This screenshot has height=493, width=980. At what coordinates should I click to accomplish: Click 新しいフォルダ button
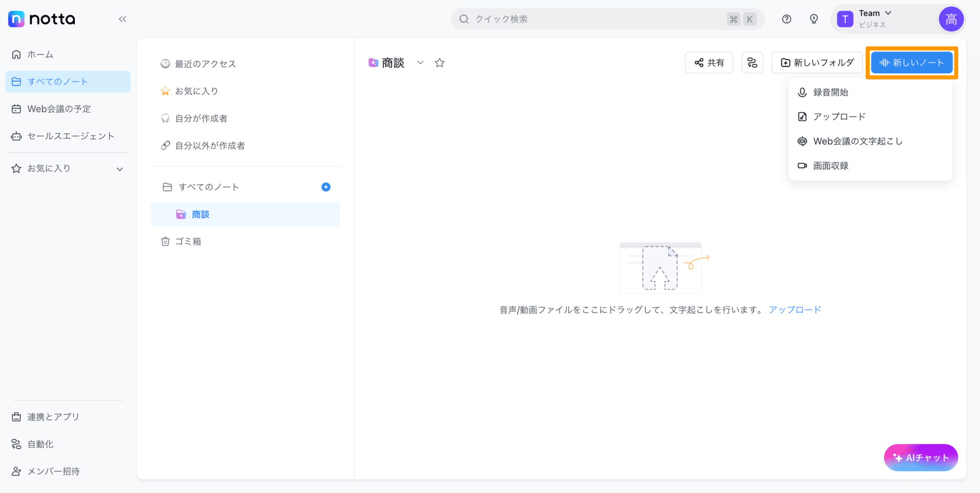tap(817, 63)
